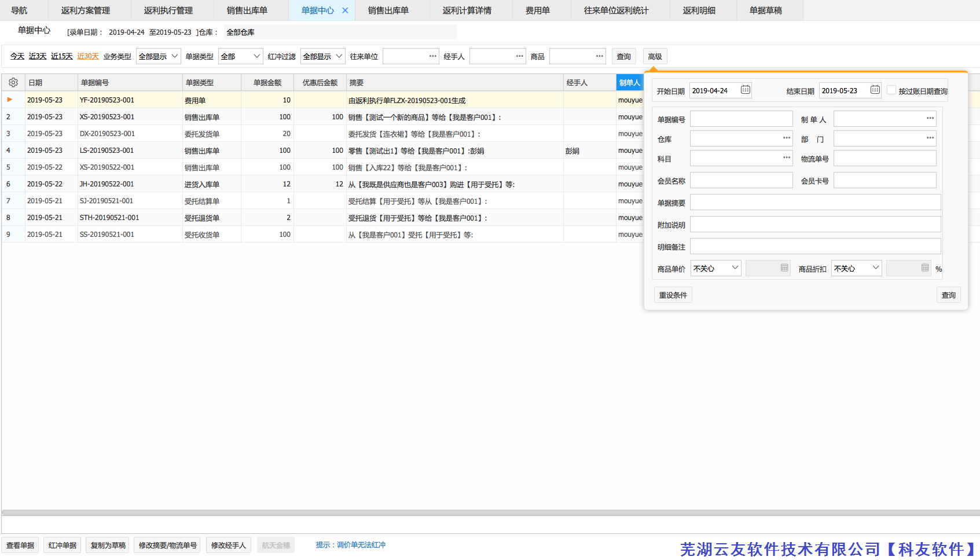Open 经手人 lookup ellipsis in toolbar
Viewport: 980px width, 560px height.
tap(519, 56)
